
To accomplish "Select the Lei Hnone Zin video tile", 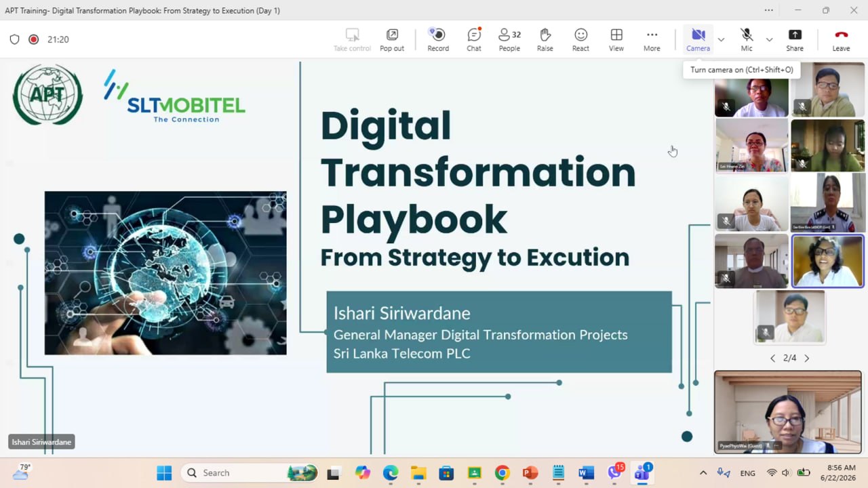I will (751, 145).
